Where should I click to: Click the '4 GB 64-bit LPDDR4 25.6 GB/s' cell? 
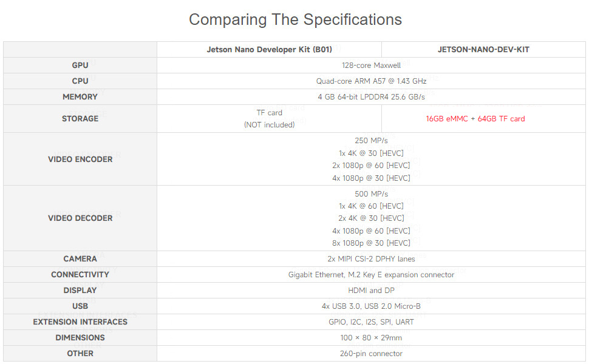click(x=371, y=97)
